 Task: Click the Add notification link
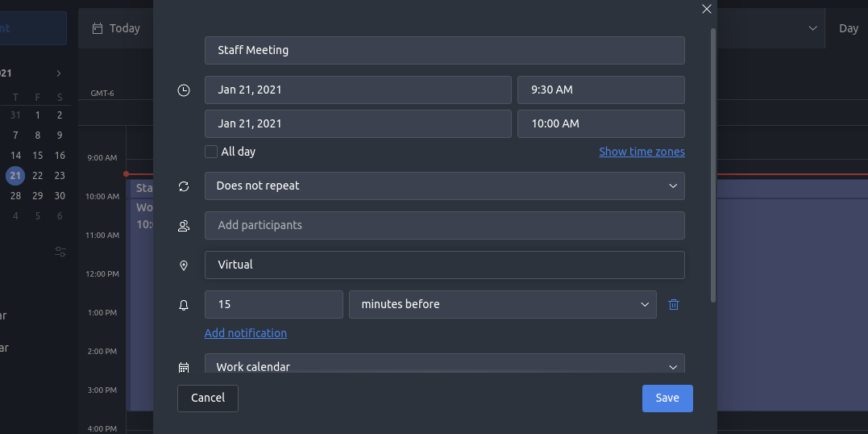click(x=246, y=333)
